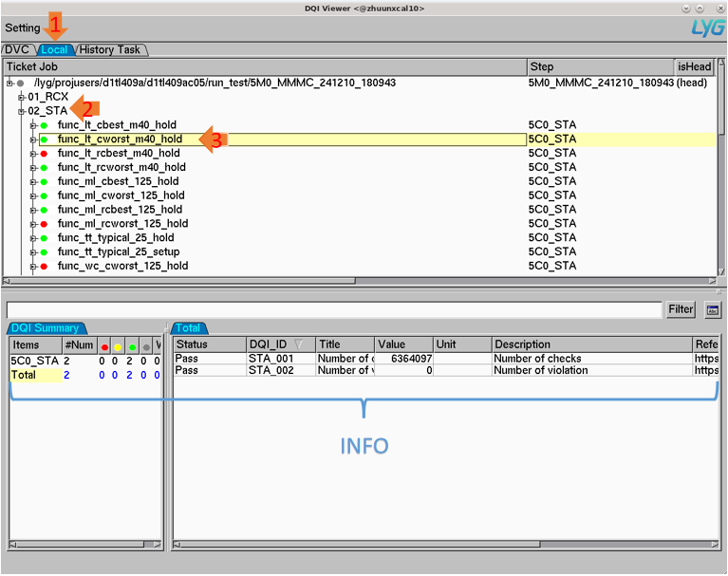Click the Status column header
This screenshot has width=728, height=576.
[x=210, y=344]
